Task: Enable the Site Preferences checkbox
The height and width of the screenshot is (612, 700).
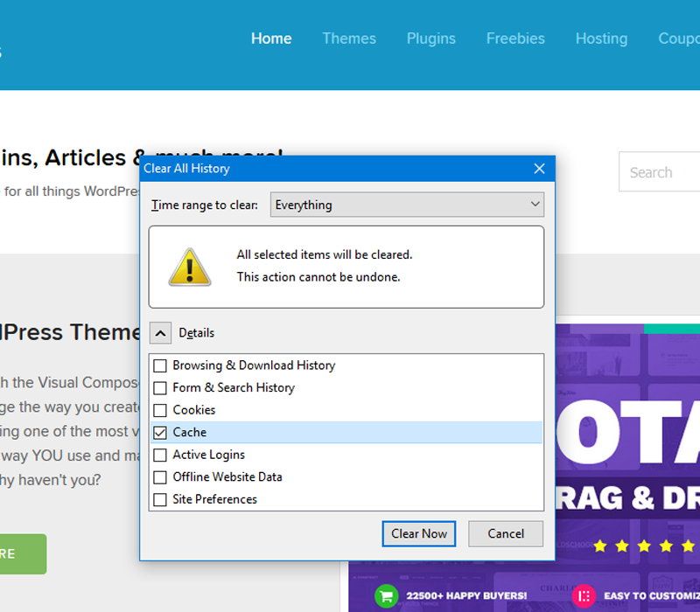Action: click(x=160, y=499)
